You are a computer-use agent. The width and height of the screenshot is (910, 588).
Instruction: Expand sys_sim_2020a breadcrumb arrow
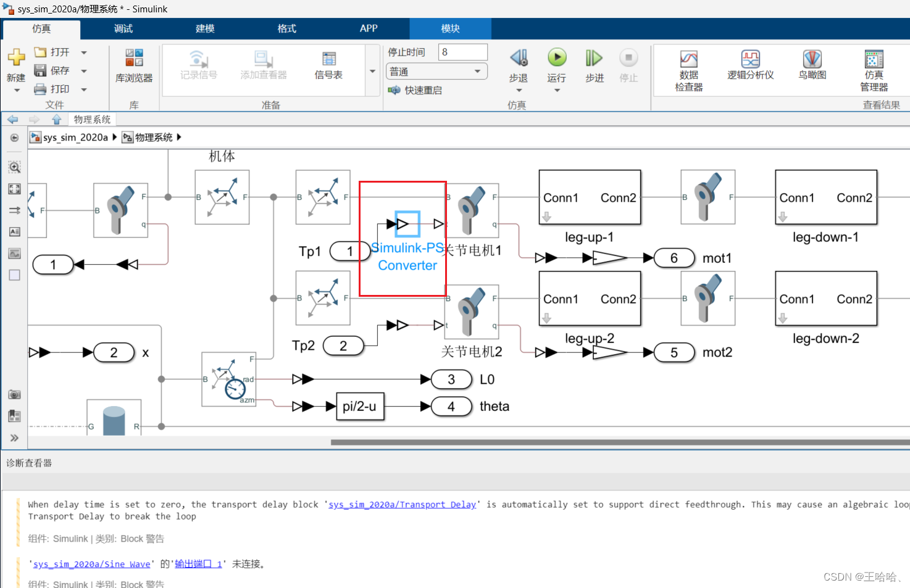(x=114, y=137)
